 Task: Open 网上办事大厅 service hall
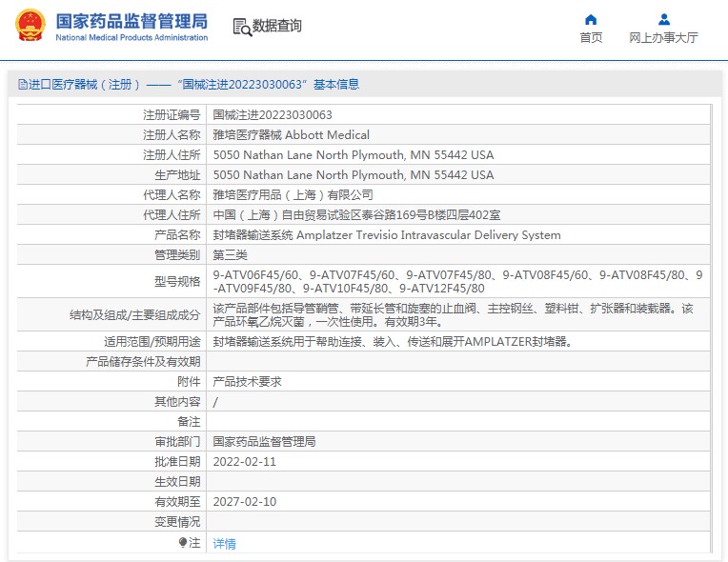[663, 37]
